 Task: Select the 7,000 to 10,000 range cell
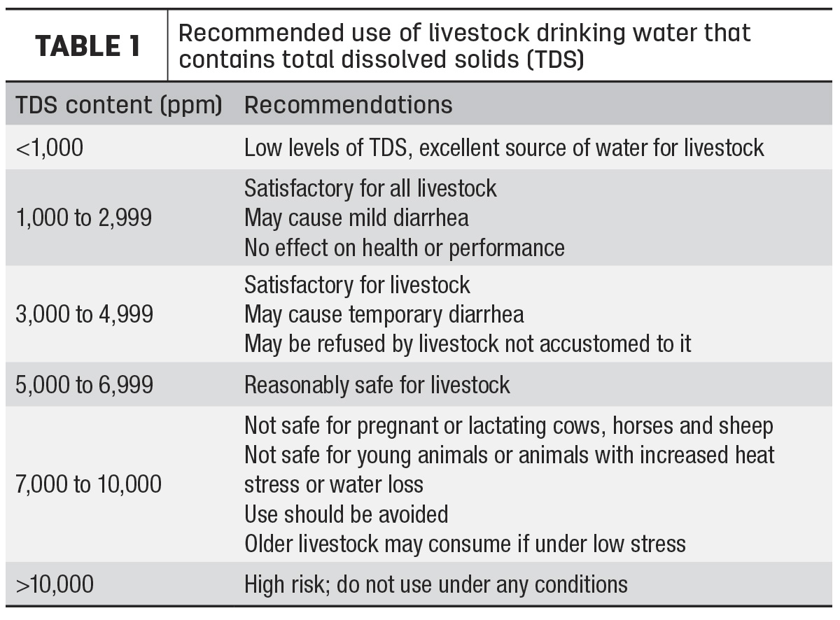point(88,484)
